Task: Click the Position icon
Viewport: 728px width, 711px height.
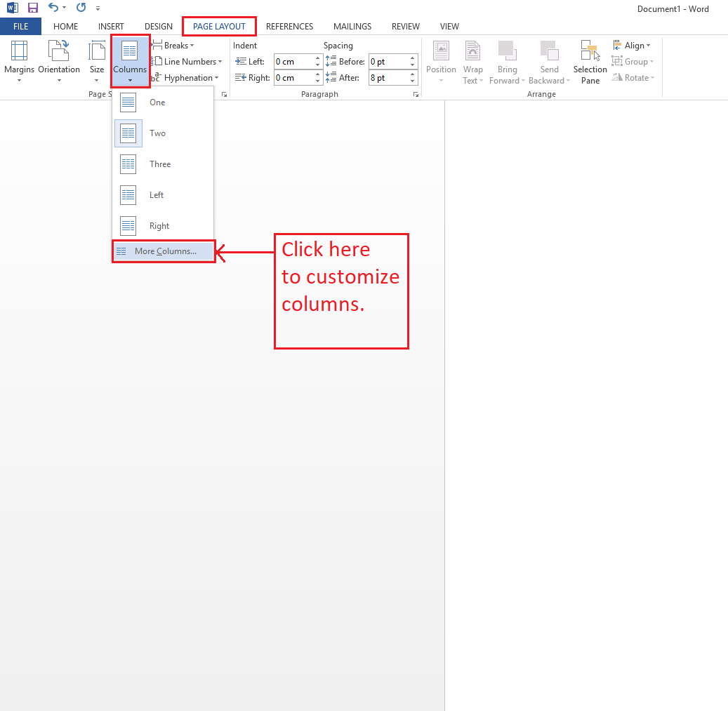Action: coord(441,62)
